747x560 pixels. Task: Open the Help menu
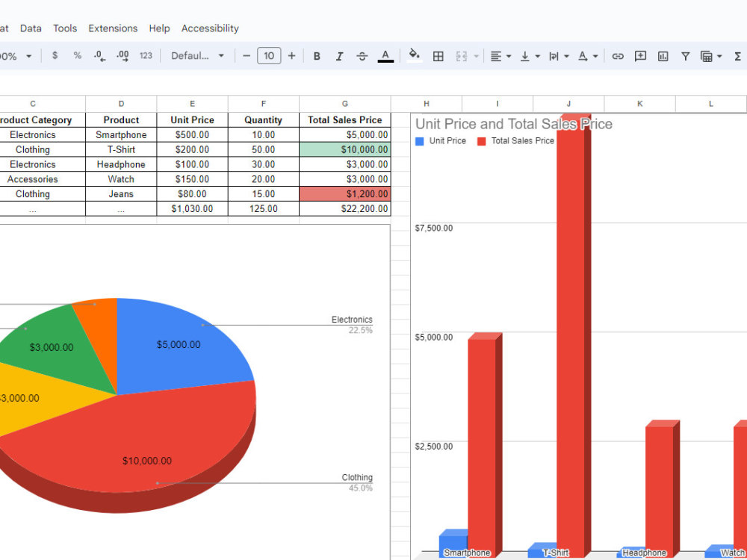[x=159, y=28]
